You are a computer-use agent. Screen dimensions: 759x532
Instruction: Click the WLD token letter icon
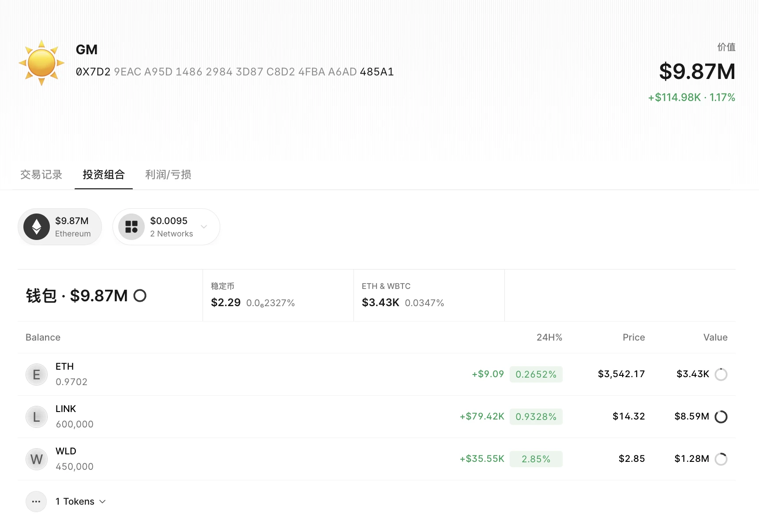tap(37, 459)
